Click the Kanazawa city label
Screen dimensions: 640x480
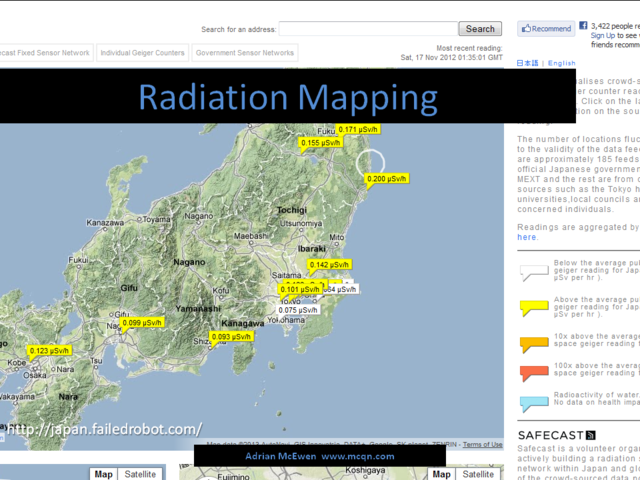[x=105, y=223]
